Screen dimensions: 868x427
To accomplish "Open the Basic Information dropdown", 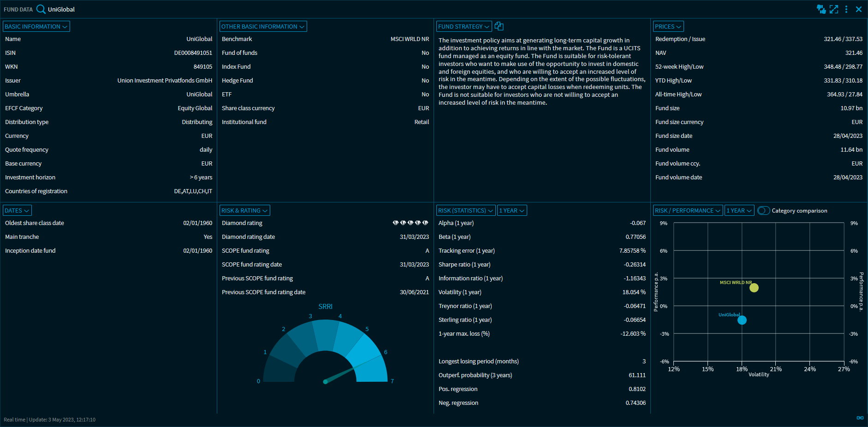I will click(36, 27).
